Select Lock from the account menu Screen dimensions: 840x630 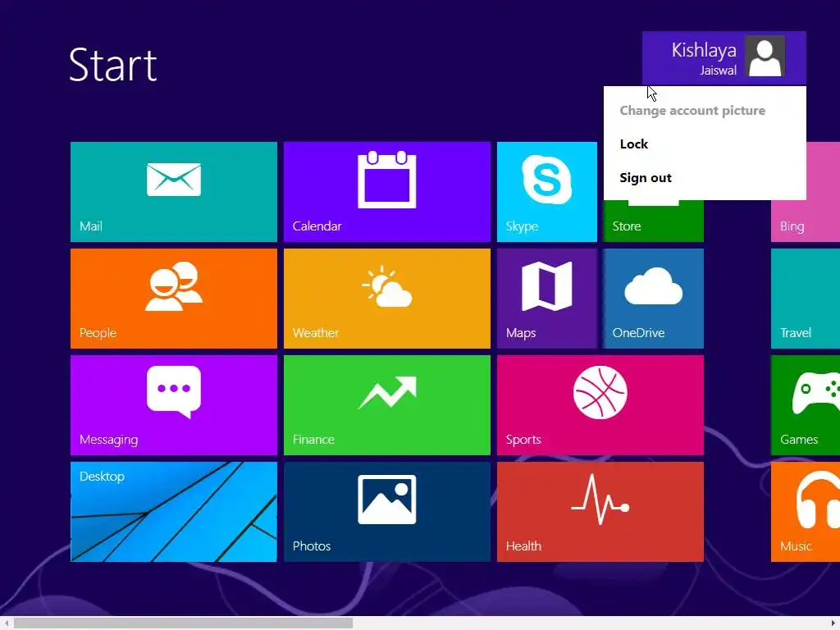[x=634, y=144]
